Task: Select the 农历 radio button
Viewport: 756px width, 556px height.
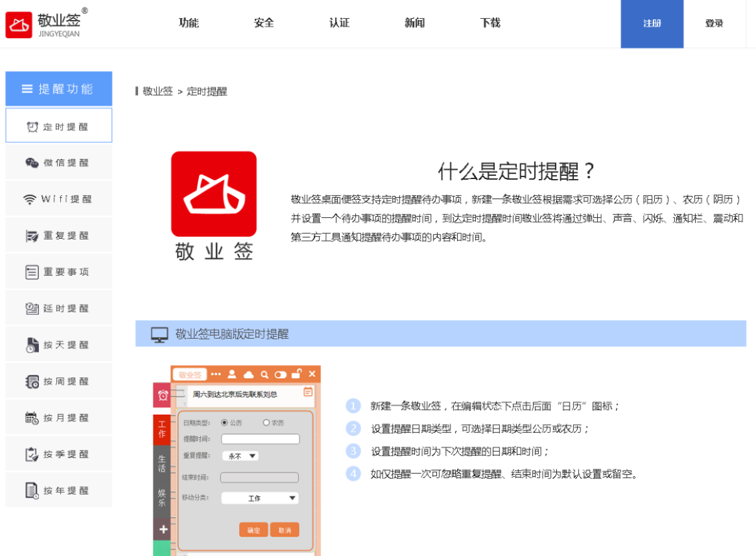Action: coord(266,422)
